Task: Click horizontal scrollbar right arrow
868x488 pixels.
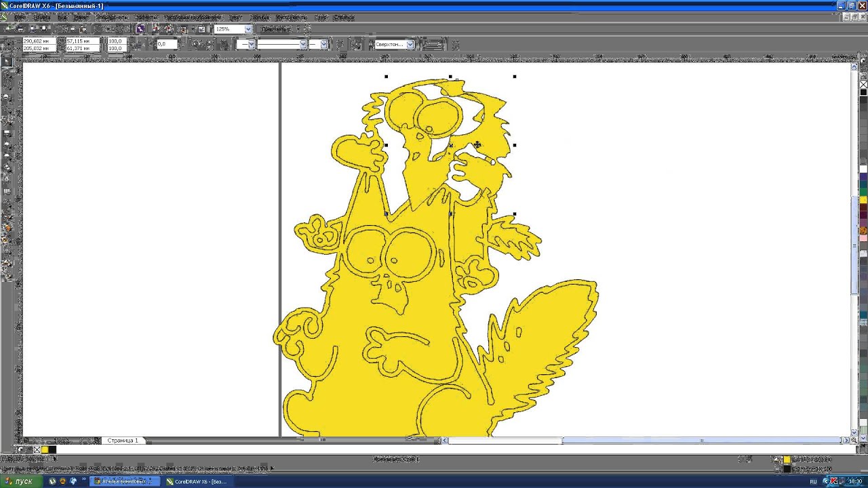Action: click(x=845, y=441)
